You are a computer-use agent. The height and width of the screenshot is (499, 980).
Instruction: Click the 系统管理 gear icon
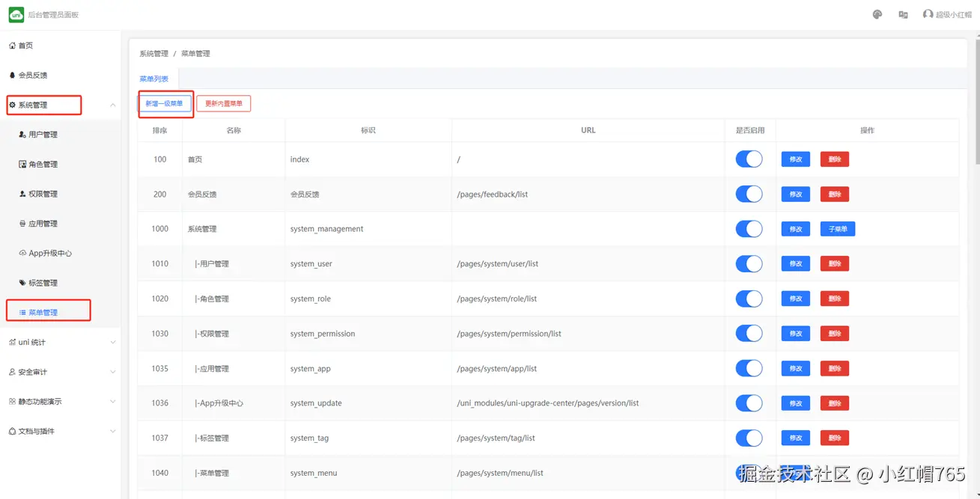(x=12, y=105)
